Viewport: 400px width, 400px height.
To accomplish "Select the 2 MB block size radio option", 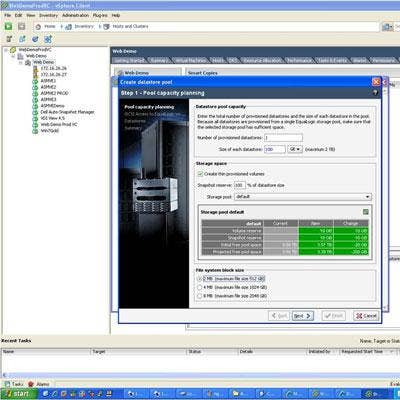I will click(200, 279).
